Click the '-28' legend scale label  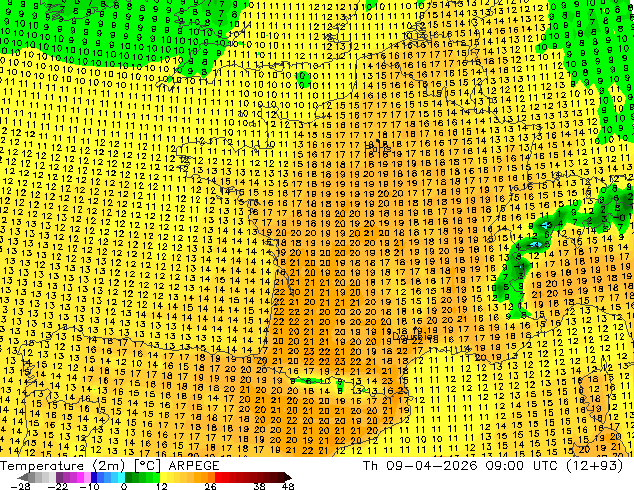coord(21,486)
